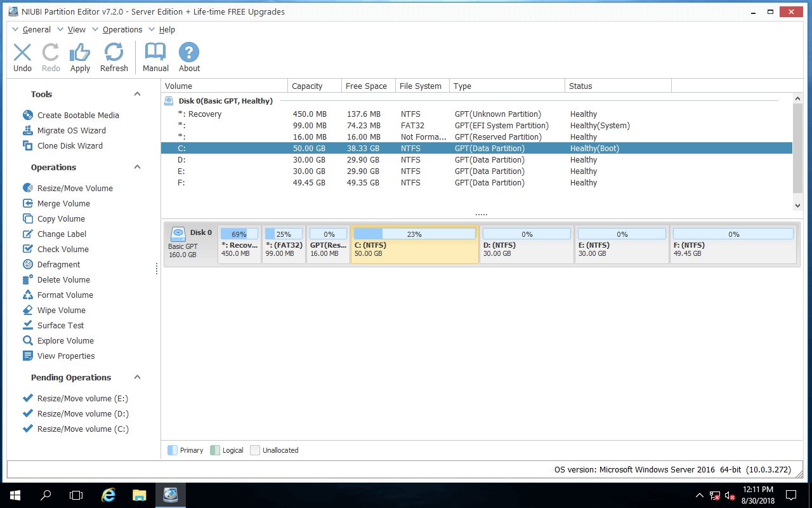Click the Primary legend color swatch
This screenshot has height=508, width=812.
coord(173,450)
